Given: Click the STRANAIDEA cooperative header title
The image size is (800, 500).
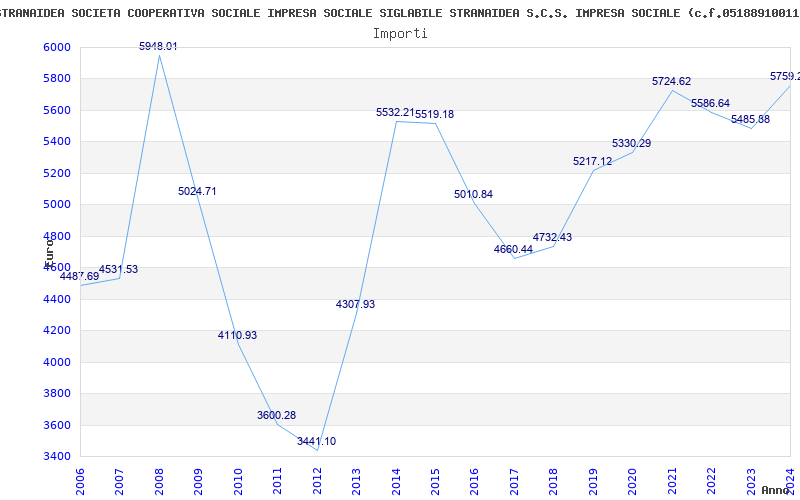Looking at the screenshot, I should (x=400, y=13).
